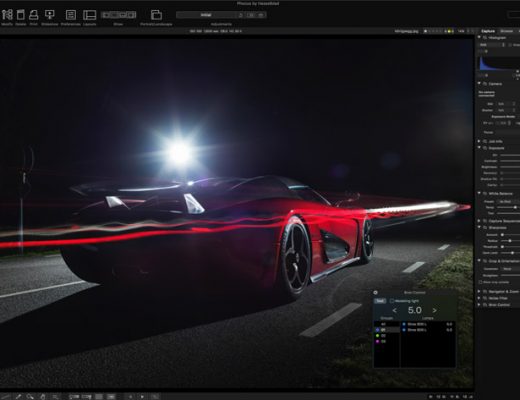Open the camera ISO dropdown

click(506, 104)
